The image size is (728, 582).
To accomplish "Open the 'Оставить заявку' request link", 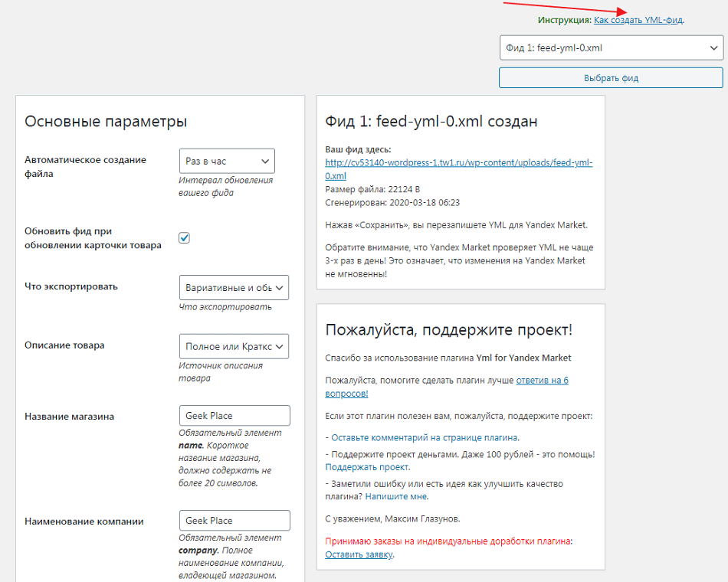I will (x=359, y=554).
